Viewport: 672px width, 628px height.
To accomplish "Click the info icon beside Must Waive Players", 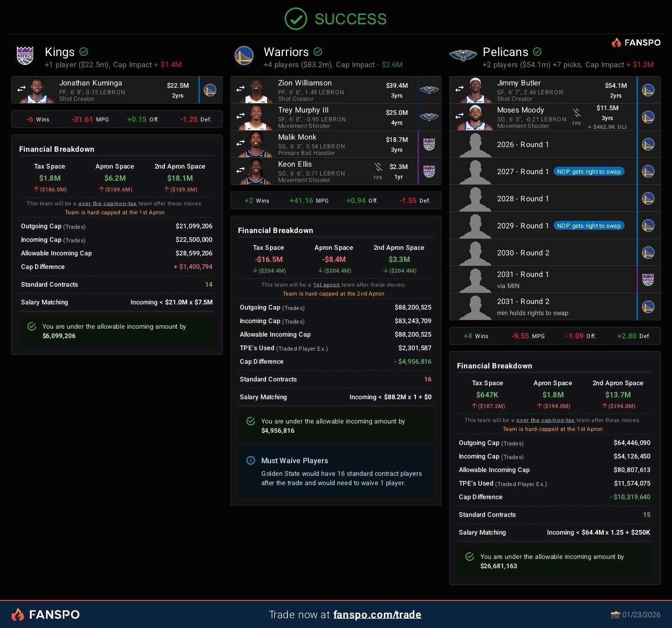I will 251,460.
